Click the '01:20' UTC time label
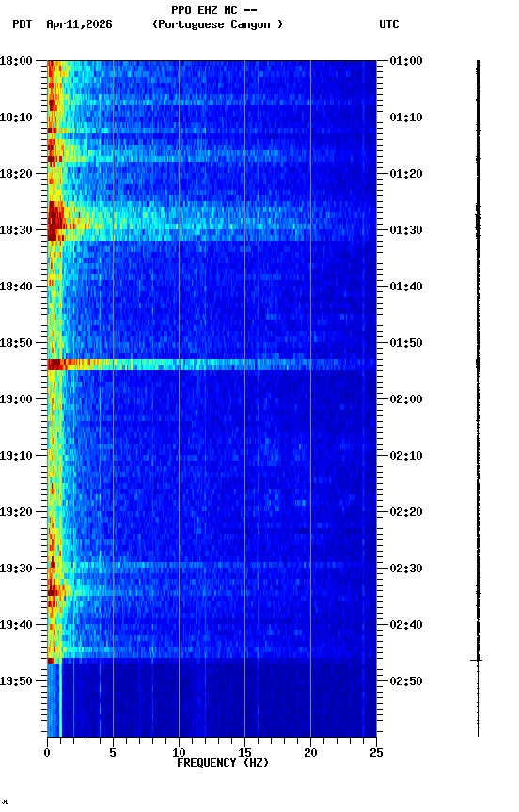This screenshot has height=812, width=519. [x=406, y=174]
